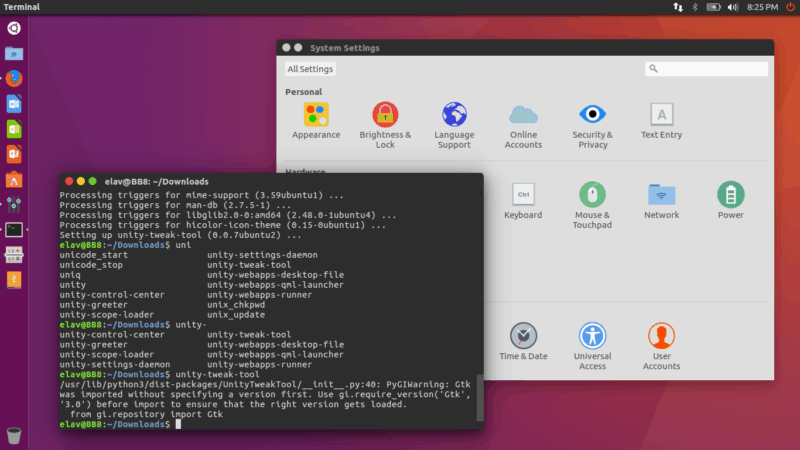This screenshot has width=800, height=450.
Task: Open Online Accounts settings
Action: pyautogui.click(x=523, y=126)
